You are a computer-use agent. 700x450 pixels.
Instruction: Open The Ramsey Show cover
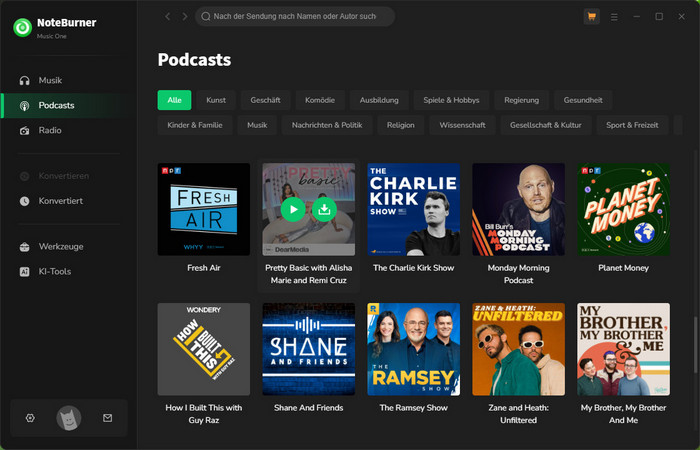coord(413,349)
